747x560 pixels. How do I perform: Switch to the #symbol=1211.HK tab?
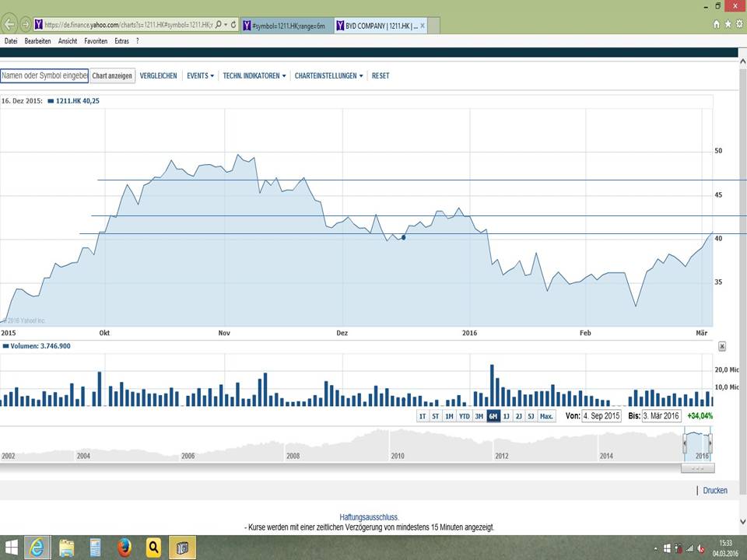[x=287, y=26]
